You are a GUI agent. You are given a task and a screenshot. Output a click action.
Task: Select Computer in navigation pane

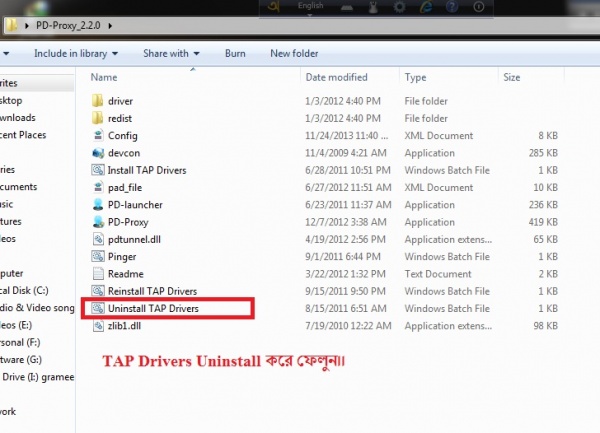pyautogui.click(x=11, y=273)
